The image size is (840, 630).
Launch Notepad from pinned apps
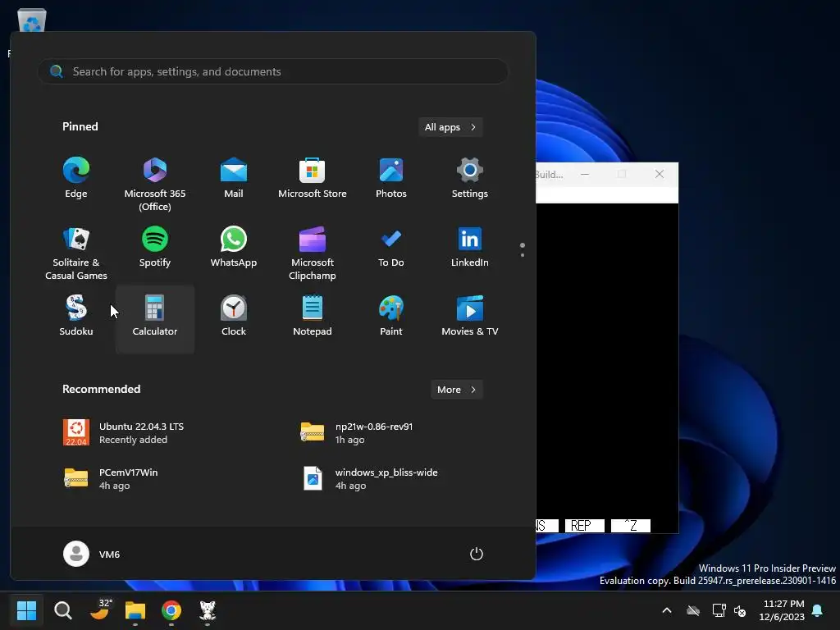(x=313, y=316)
